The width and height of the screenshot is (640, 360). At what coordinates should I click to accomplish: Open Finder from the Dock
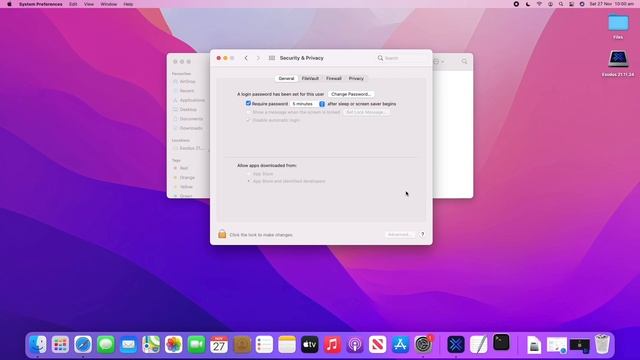point(38,344)
